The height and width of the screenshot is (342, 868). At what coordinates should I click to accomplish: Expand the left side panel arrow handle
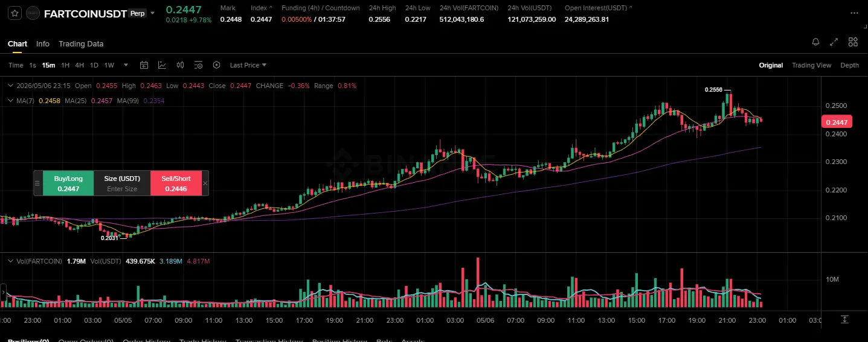point(2,294)
